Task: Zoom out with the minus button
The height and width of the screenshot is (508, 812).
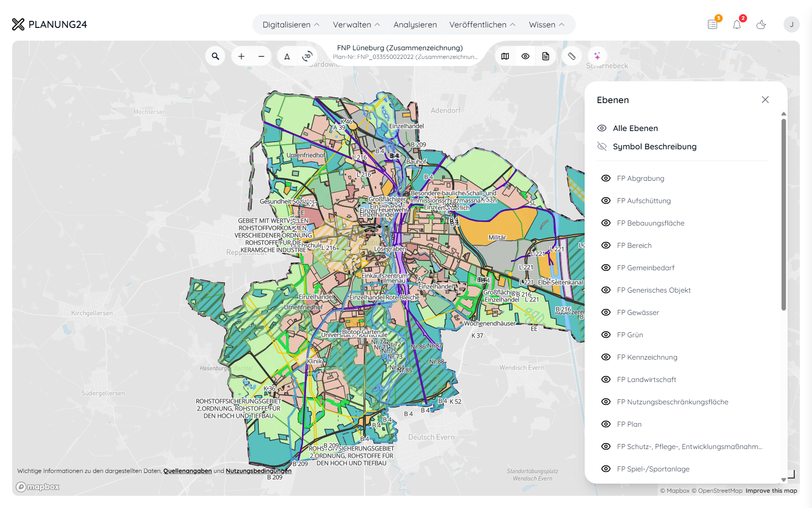Action: [x=261, y=56]
